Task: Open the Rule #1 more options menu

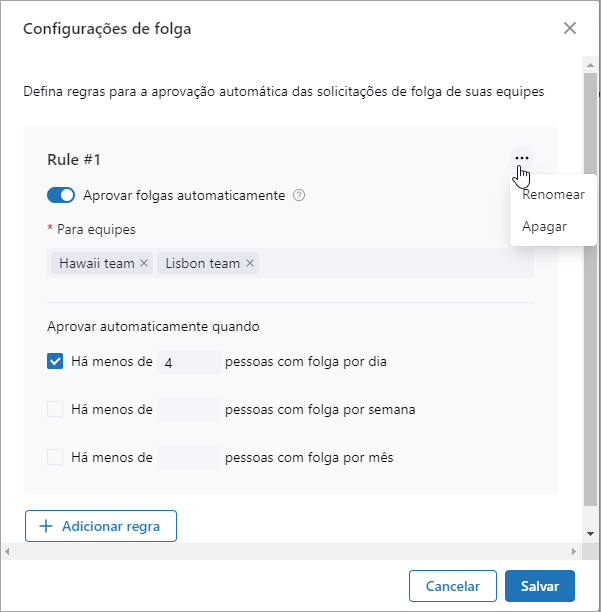Action: 521,158
